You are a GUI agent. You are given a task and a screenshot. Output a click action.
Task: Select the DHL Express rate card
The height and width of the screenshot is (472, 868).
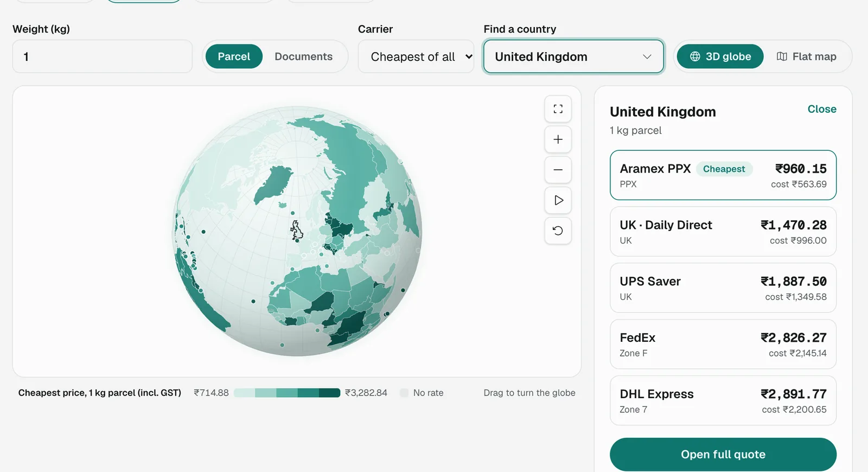coord(723,401)
